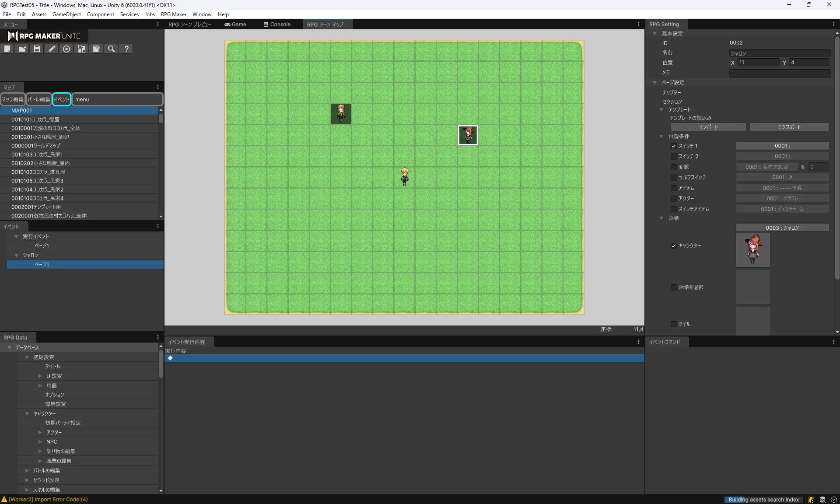Check the 画像を選択 checkbox
Image resolution: width=840 pixels, height=504 pixels.
coord(674,287)
